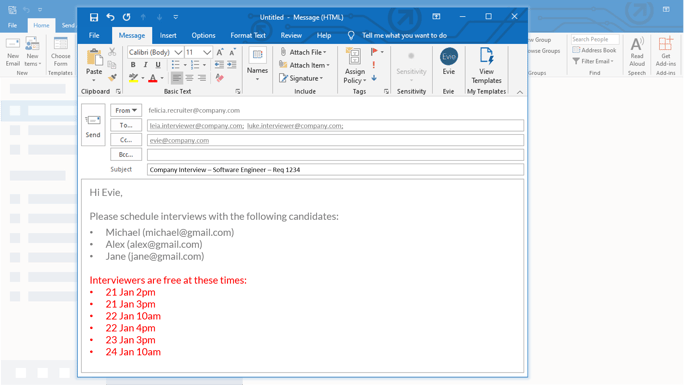Click in the empty Bcc field
This screenshot has width=684, height=385.
(x=335, y=155)
